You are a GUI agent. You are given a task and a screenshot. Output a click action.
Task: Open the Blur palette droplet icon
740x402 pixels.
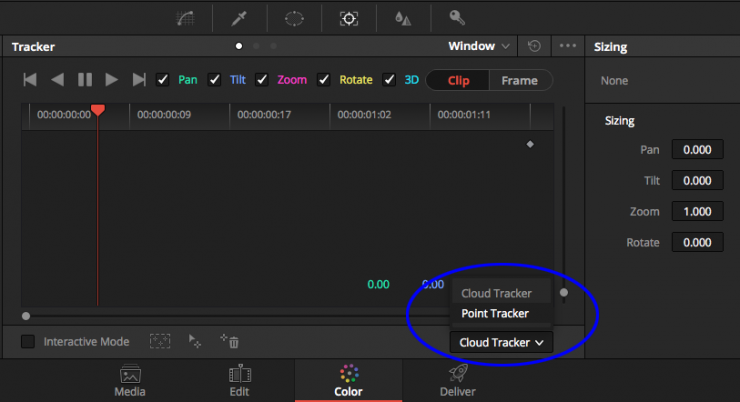402,18
